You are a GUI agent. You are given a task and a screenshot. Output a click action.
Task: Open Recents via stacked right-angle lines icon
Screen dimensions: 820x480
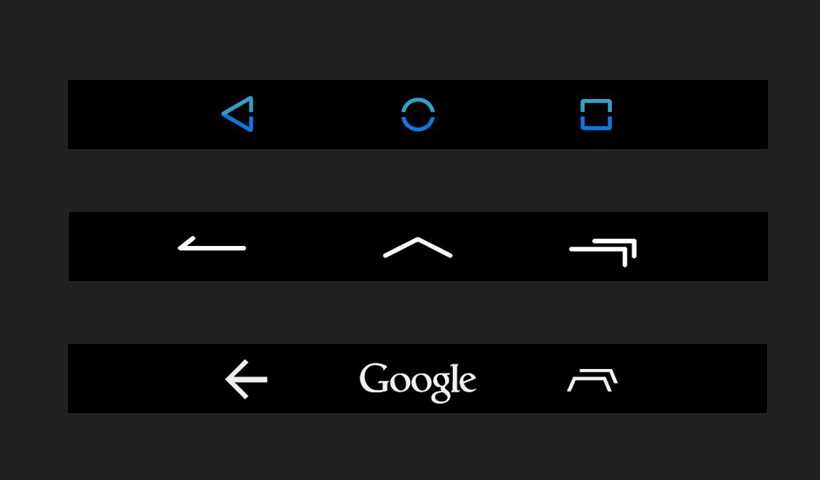[603, 253]
